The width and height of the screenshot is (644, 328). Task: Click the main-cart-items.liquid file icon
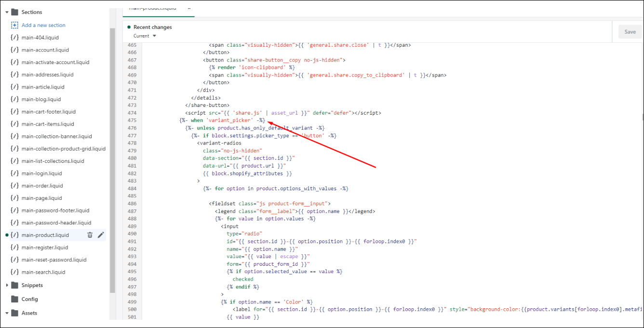tap(14, 124)
